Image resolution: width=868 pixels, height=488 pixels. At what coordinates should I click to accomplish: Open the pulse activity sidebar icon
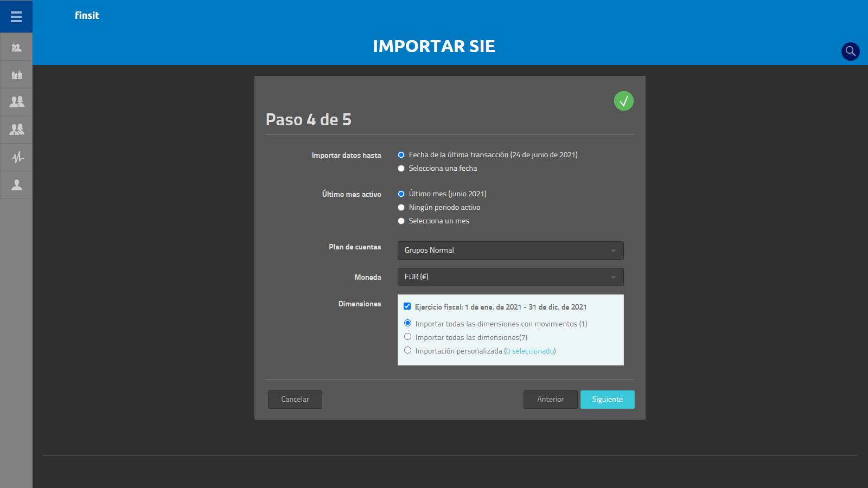pos(16,157)
